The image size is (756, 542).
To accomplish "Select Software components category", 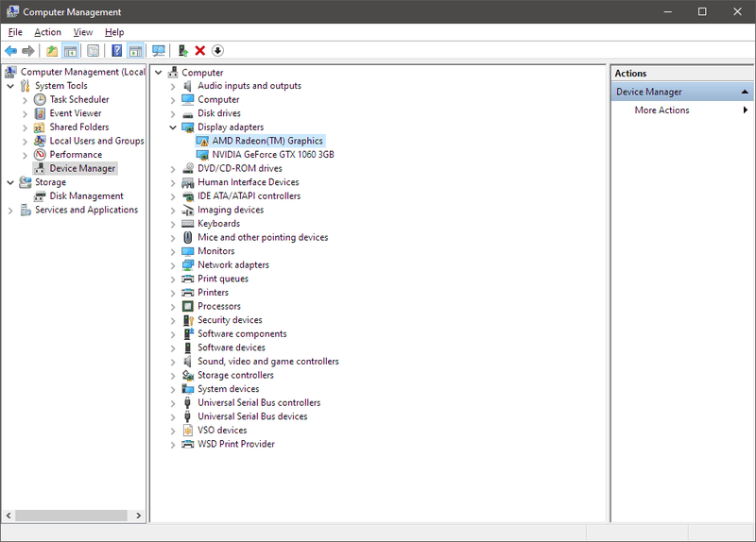I will pos(242,334).
